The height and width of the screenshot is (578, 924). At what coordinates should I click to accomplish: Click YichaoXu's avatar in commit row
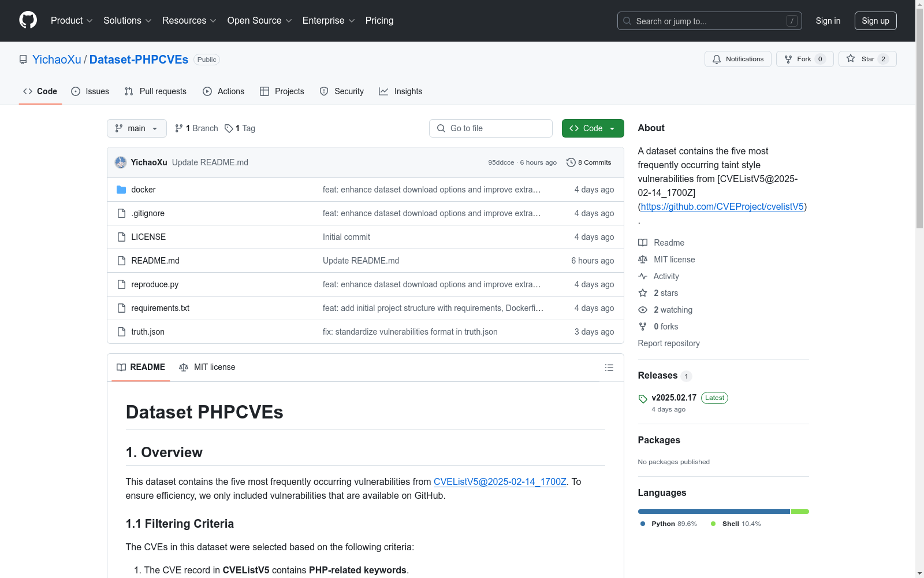coord(121,162)
